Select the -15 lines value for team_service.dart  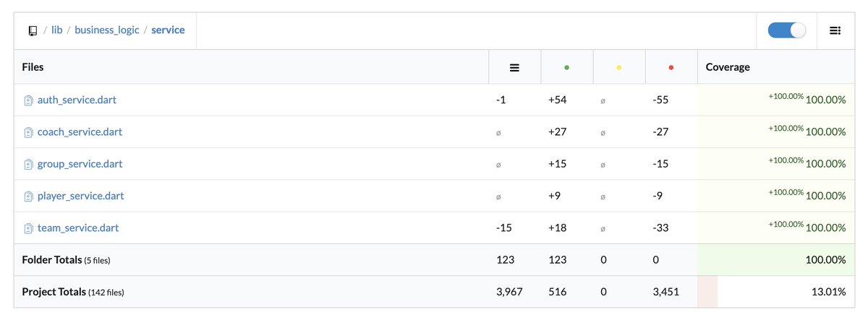(x=505, y=228)
